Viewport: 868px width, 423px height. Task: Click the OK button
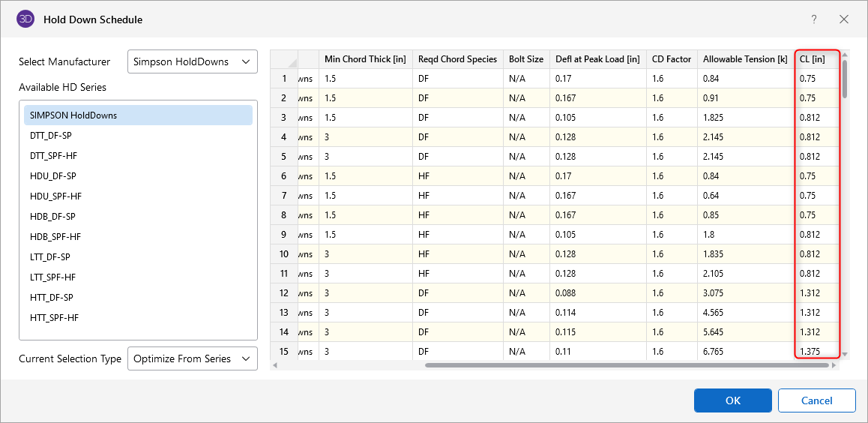[732, 400]
